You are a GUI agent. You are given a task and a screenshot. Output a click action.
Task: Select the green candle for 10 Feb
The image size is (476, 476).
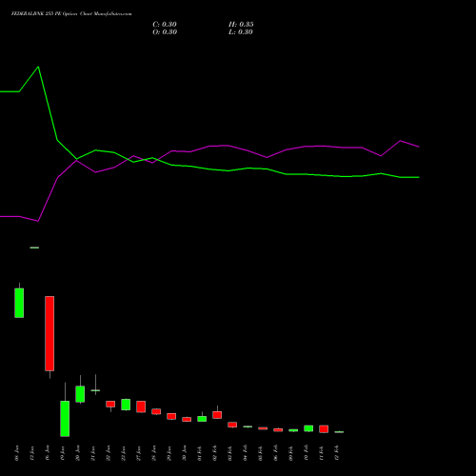[308, 428]
